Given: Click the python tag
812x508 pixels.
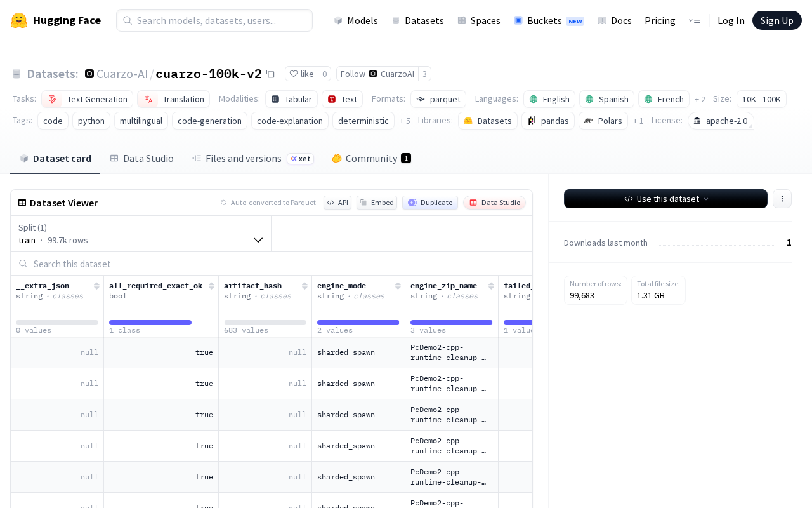Looking at the screenshot, I should (91, 121).
